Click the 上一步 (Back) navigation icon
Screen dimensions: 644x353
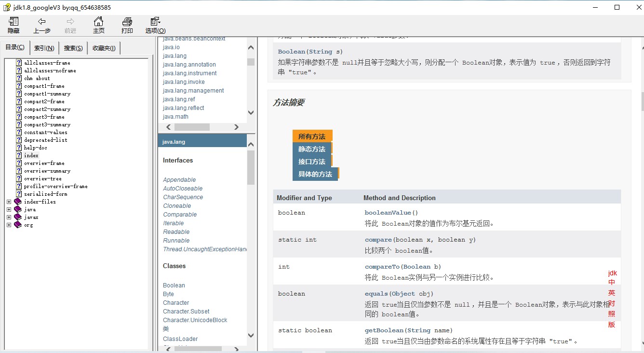coord(41,25)
